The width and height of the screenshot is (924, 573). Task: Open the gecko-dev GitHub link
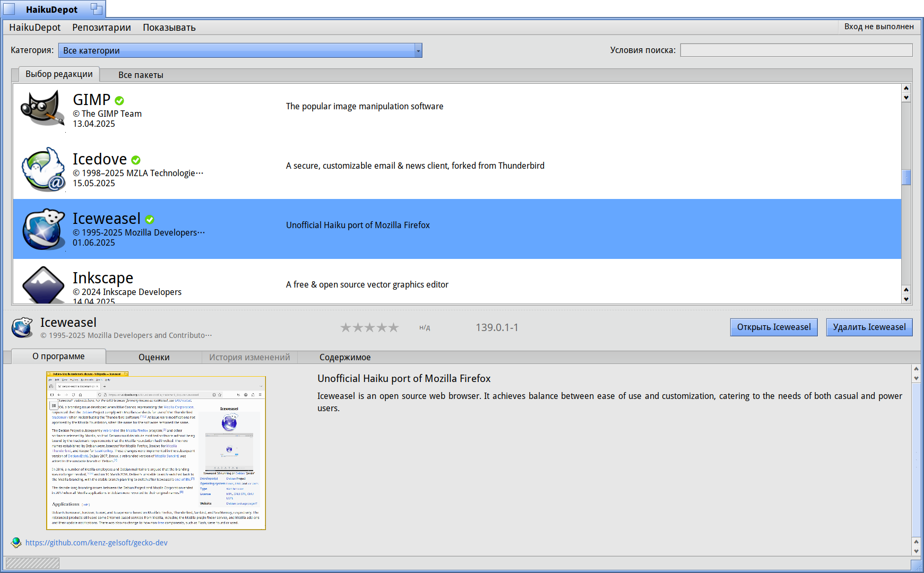(97, 543)
